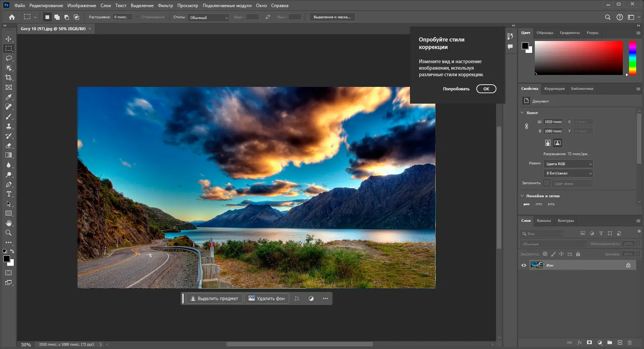Click the Растушевка input field
Viewport: 644px width, 349px height.
click(123, 17)
